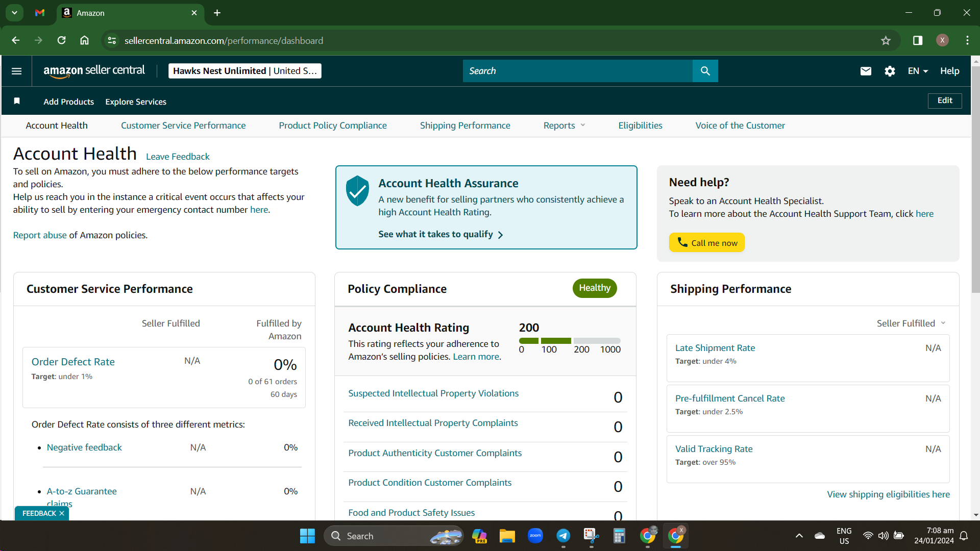Open Suspected Intellectual Property Violations

(x=433, y=393)
